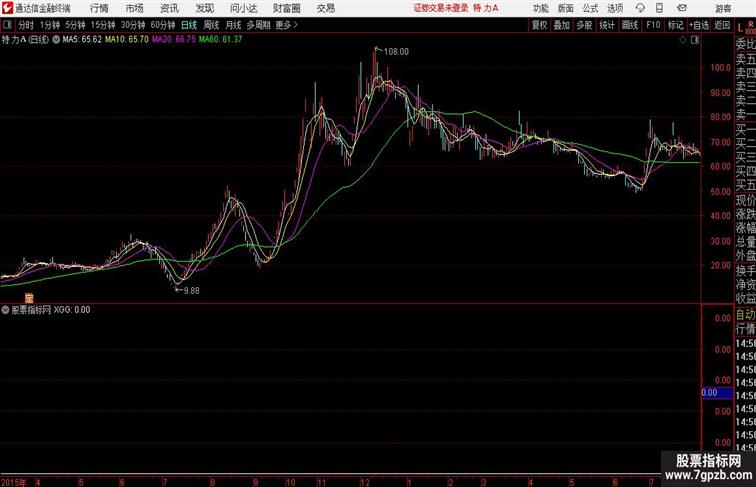This screenshot has height=487, width=756.
Task: Open the 财富圈 menu
Action: point(286,8)
